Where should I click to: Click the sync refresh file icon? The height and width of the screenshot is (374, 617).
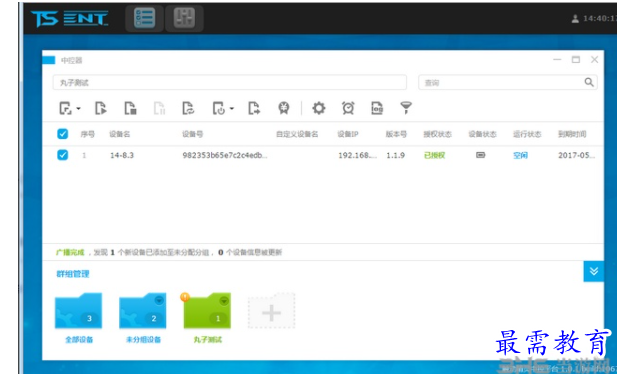pyautogui.click(x=188, y=108)
